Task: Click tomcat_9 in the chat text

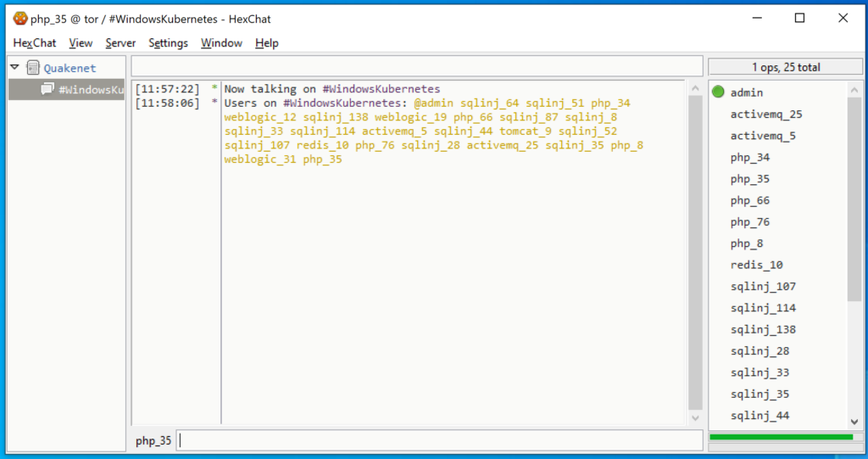Action: point(526,132)
